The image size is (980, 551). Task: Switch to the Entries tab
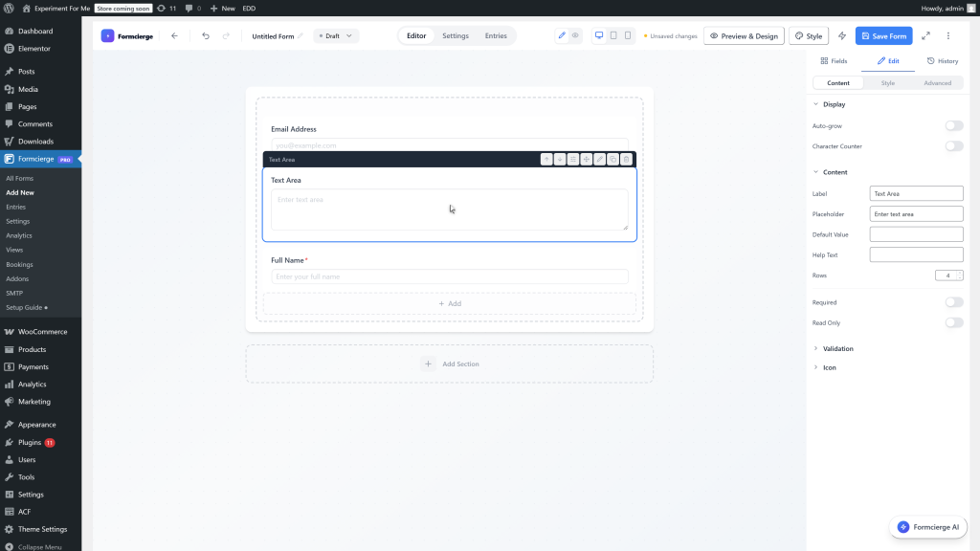coord(496,34)
